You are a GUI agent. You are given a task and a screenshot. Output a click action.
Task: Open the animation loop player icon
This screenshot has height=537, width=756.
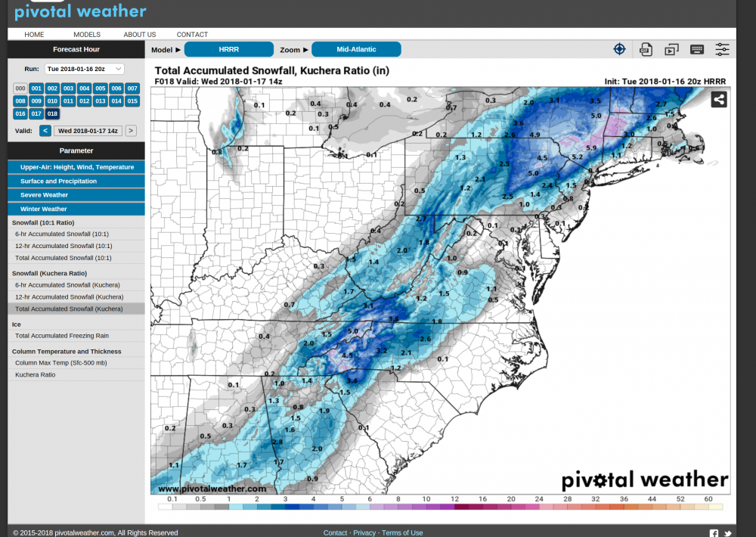coord(671,50)
